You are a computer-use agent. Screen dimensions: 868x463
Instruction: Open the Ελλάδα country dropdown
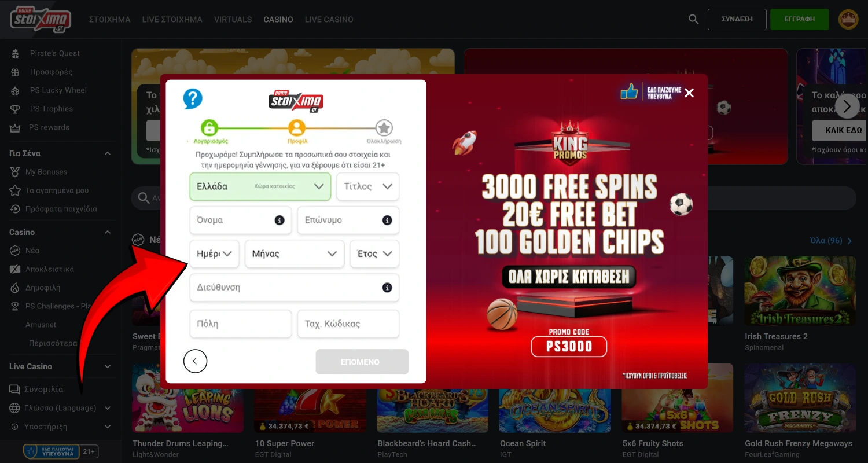(x=260, y=186)
